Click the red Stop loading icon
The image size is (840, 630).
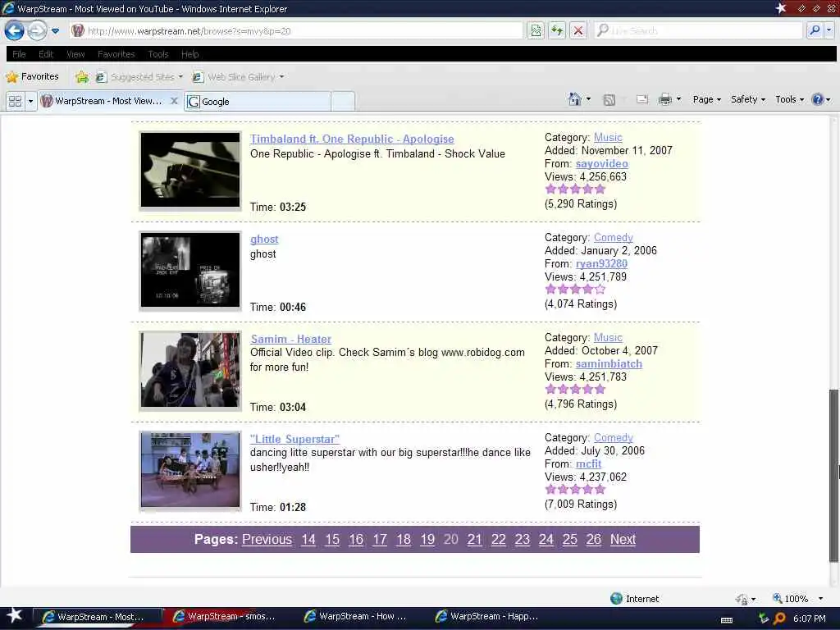coord(578,30)
